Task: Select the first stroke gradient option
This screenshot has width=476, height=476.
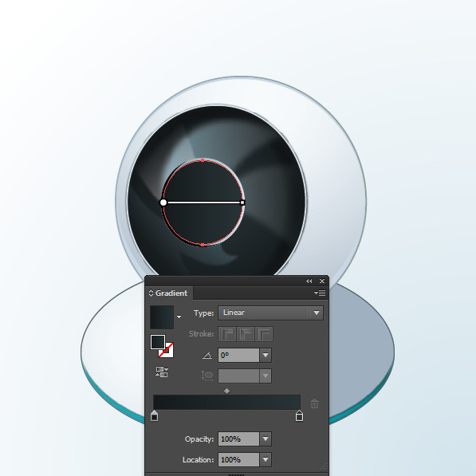Action: coord(227,334)
